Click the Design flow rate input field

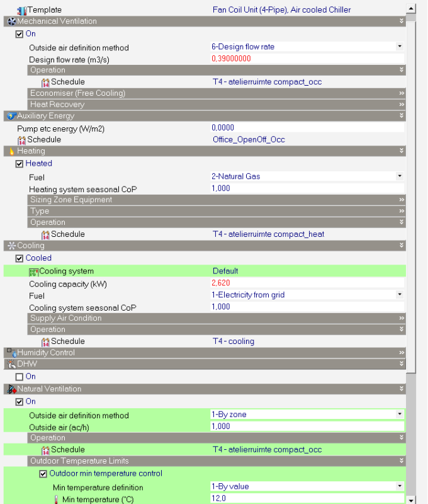click(306, 59)
